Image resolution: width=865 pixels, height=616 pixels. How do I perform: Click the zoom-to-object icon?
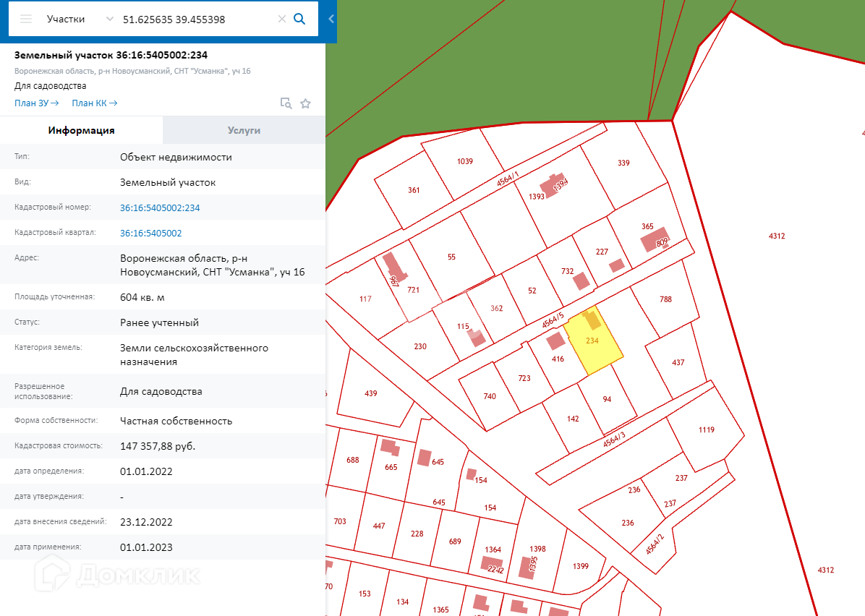[x=286, y=103]
